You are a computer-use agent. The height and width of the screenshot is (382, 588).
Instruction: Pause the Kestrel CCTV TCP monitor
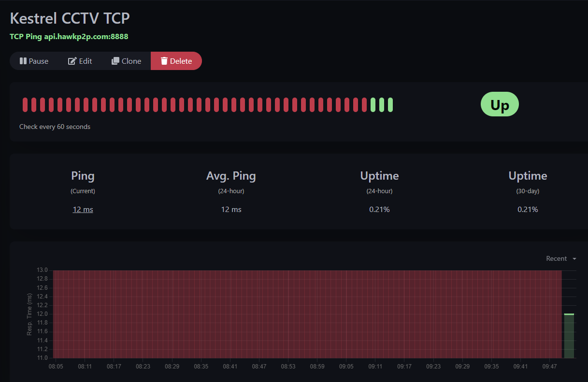pyautogui.click(x=34, y=61)
